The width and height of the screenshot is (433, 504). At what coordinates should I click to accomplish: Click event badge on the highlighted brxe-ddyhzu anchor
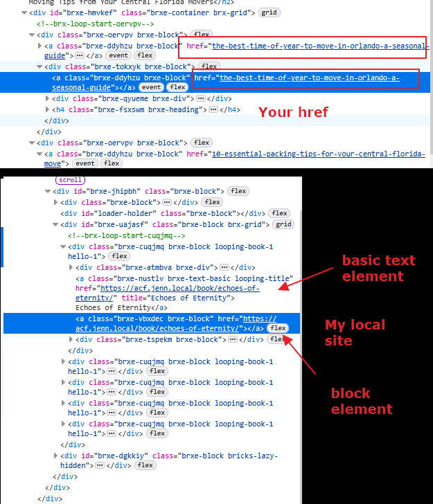coord(151,87)
